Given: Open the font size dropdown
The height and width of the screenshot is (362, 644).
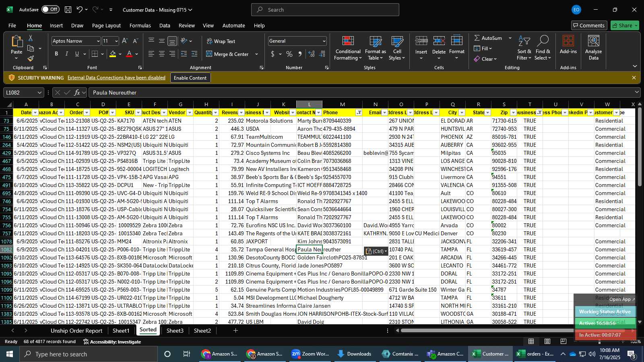Looking at the screenshot, I should pos(116,41).
